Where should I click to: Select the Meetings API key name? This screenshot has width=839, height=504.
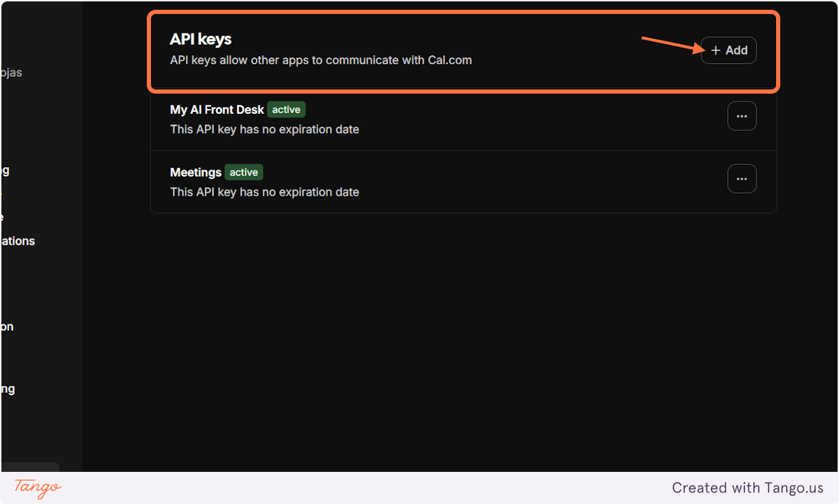[x=196, y=172]
